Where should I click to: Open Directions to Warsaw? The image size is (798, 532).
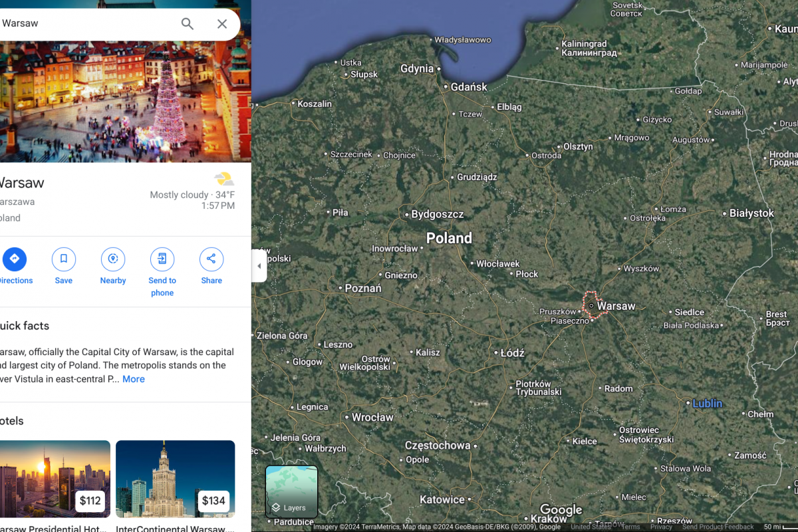pyautogui.click(x=14, y=259)
